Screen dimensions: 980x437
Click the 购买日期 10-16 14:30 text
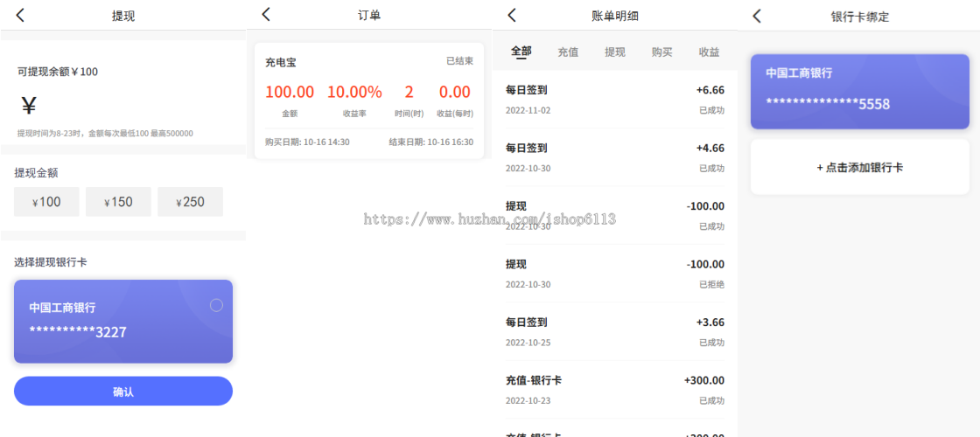click(307, 142)
